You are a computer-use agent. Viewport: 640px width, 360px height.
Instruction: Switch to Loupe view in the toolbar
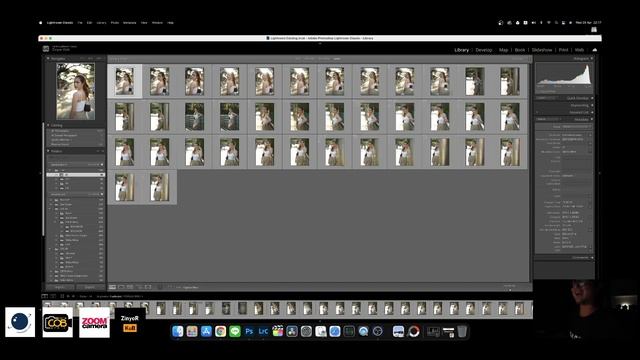(x=121, y=287)
